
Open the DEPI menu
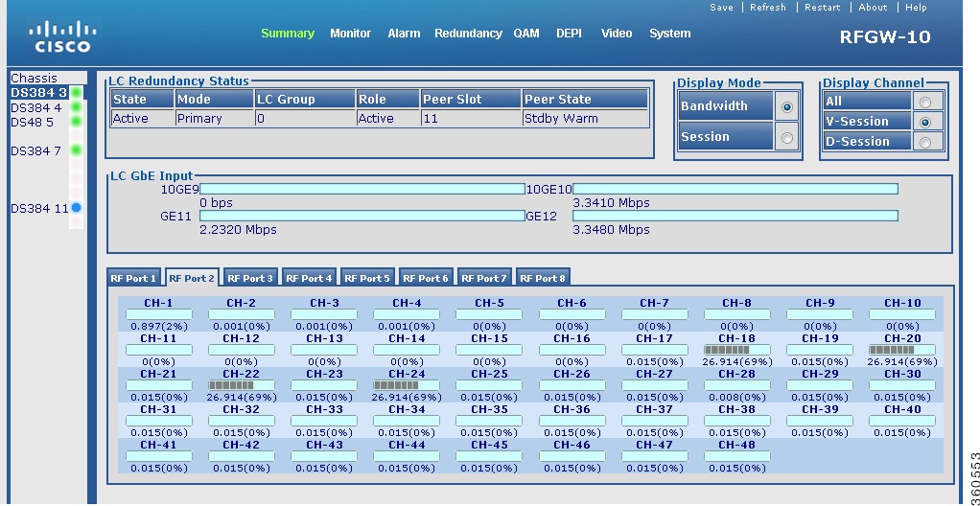(x=569, y=34)
